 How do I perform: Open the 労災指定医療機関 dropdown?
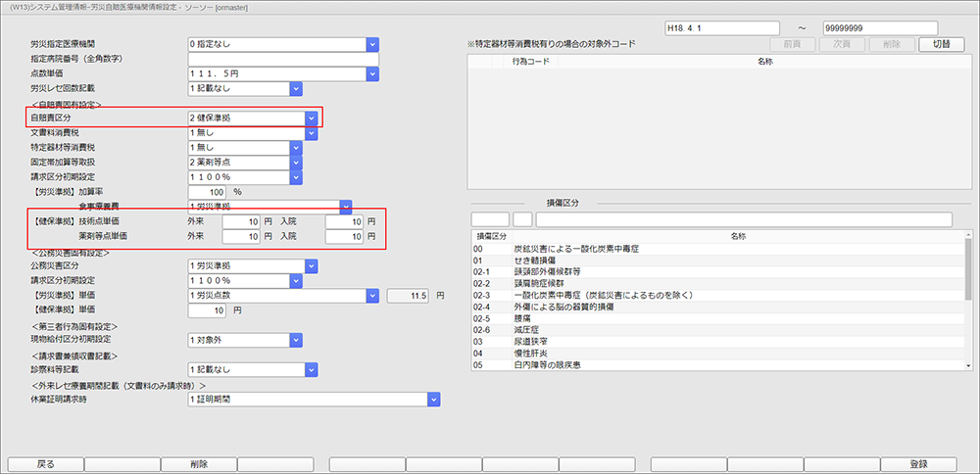point(371,44)
